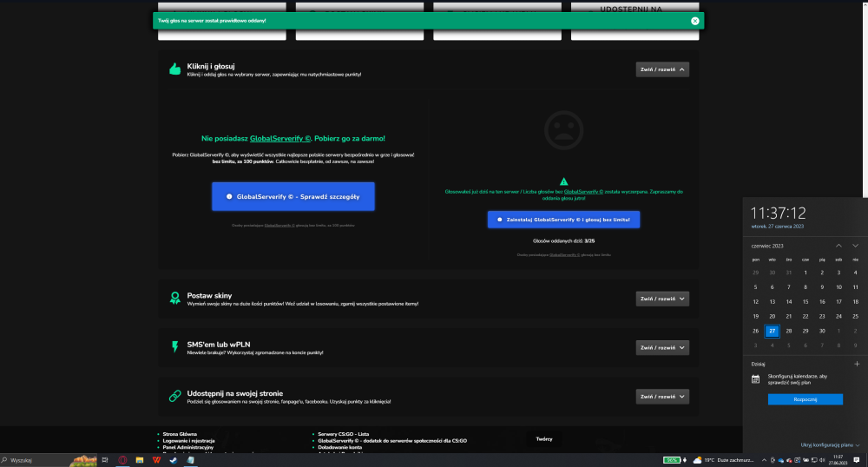Viewport: 868px width, 467px height.
Task: Open WPS Office from taskbar
Action: tap(156, 460)
